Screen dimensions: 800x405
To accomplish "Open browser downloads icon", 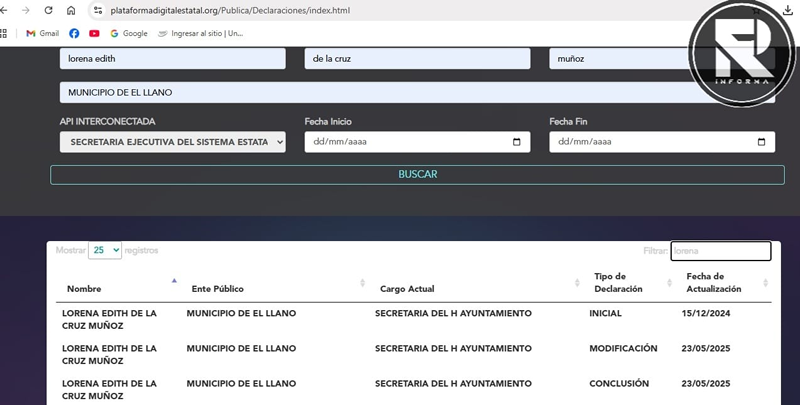I will click(x=788, y=10).
